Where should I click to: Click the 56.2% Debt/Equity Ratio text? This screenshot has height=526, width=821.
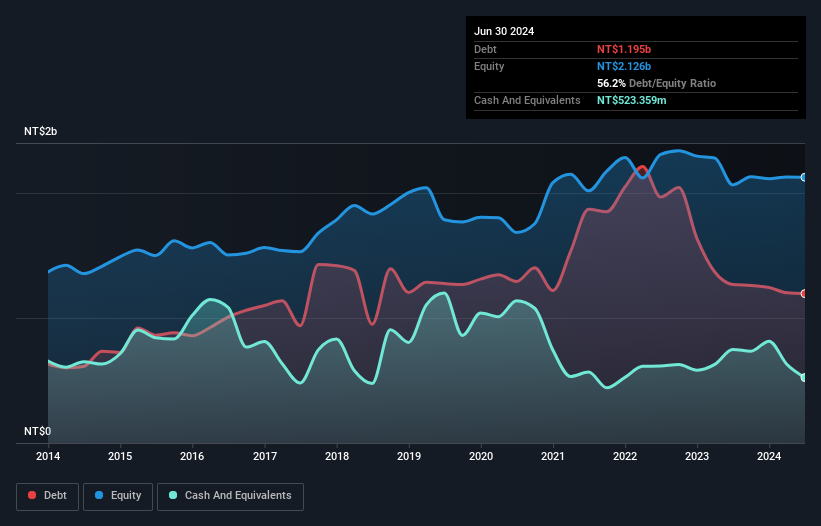pyautogui.click(x=656, y=83)
